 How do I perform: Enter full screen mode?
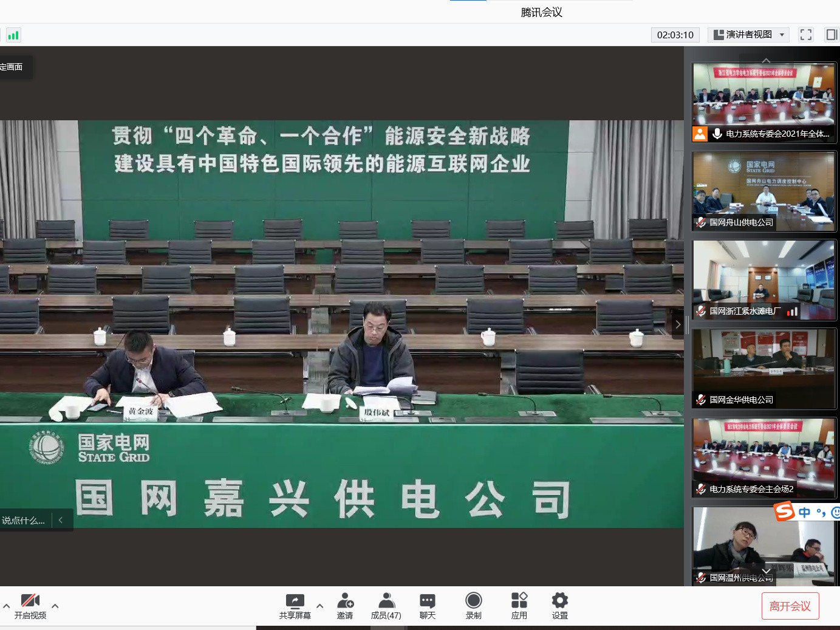(806, 35)
